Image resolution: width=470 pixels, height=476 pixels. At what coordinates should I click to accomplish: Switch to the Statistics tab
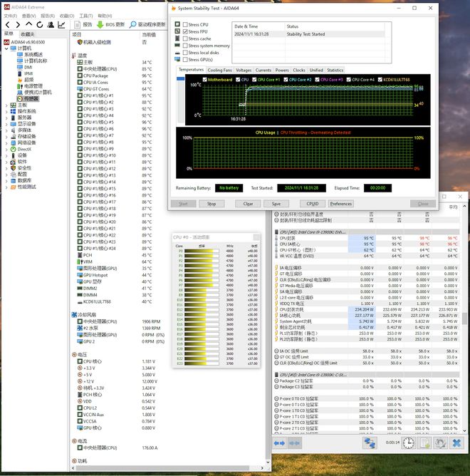tap(335, 70)
